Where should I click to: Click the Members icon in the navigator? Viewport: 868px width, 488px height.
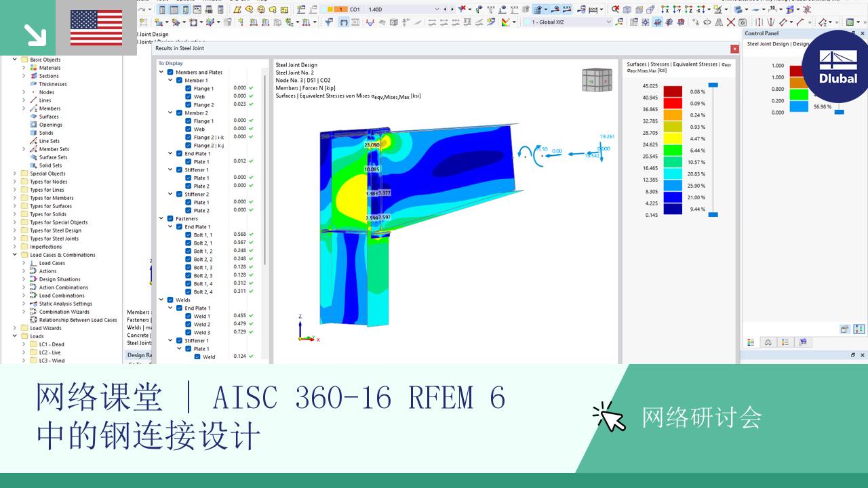click(33, 108)
